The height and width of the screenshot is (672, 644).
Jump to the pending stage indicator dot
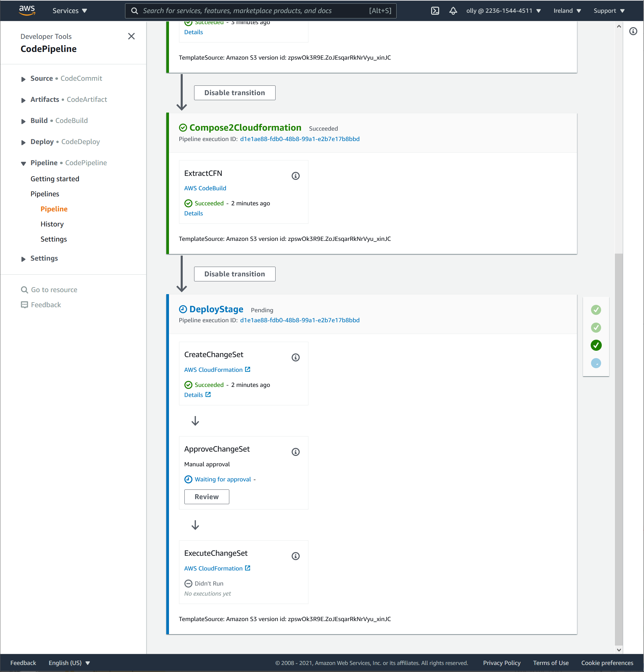click(x=596, y=363)
